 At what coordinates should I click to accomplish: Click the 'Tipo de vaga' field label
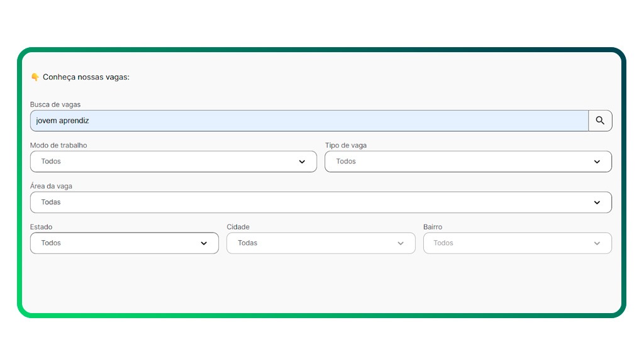(x=345, y=145)
